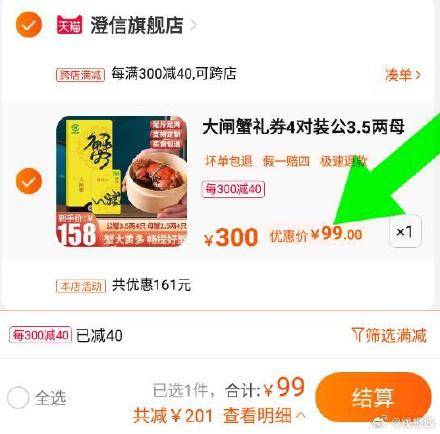This screenshot has height=434, width=440.
Task: Open the crab gift voucher product thumbnail
Action: tap(122, 181)
